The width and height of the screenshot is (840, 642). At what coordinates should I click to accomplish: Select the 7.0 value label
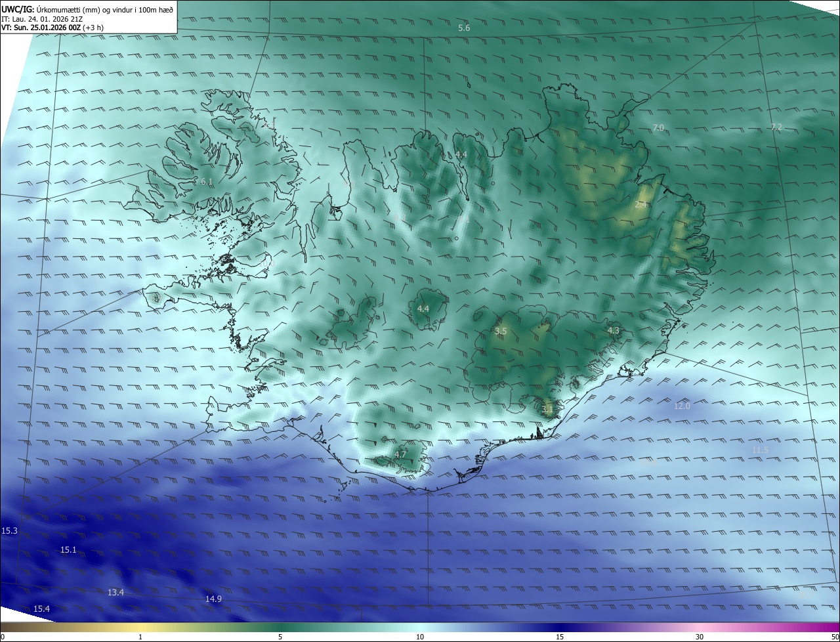click(x=658, y=127)
